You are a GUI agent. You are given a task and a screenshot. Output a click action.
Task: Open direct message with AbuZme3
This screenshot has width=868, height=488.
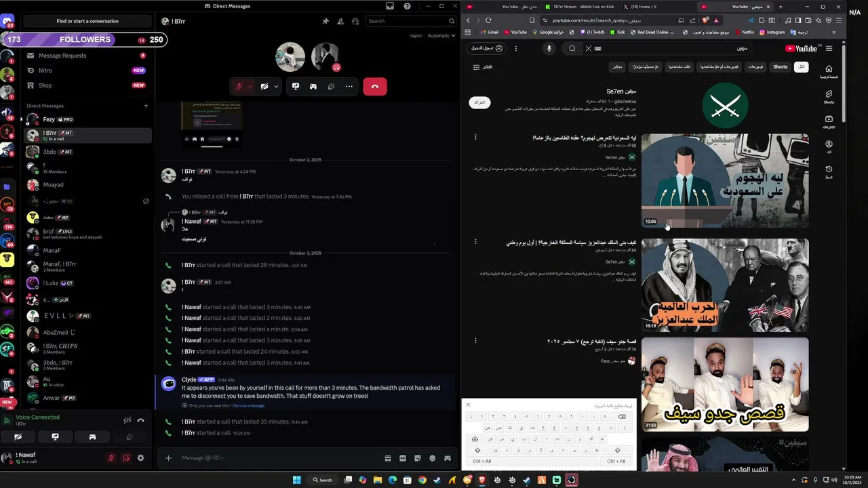tap(87, 332)
